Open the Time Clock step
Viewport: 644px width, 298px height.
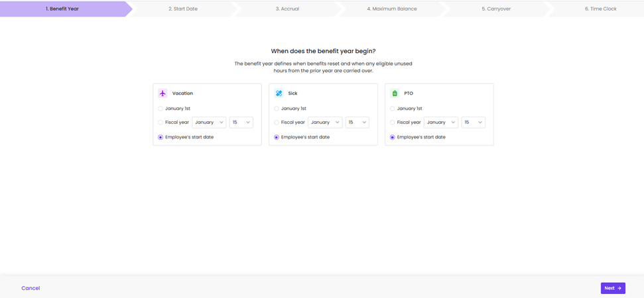pyautogui.click(x=600, y=9)
